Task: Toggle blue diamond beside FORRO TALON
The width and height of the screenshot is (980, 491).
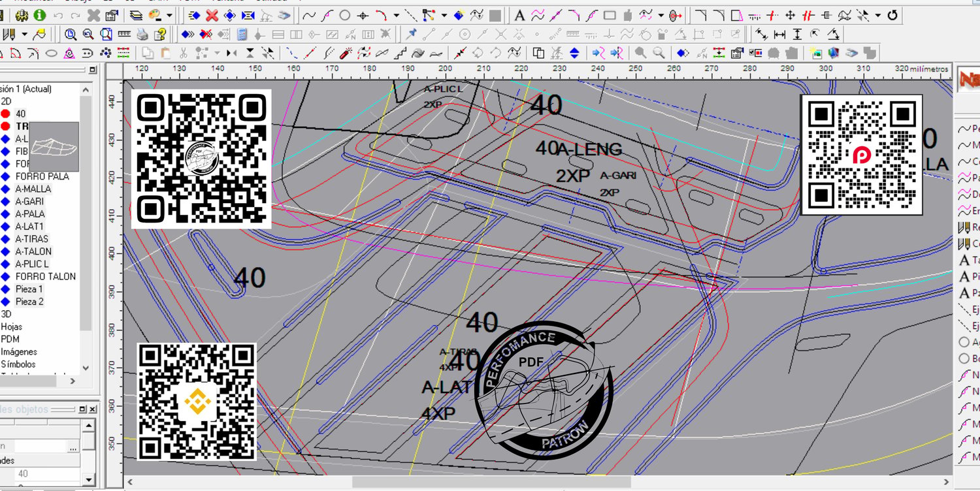Action: pos(6,277)
